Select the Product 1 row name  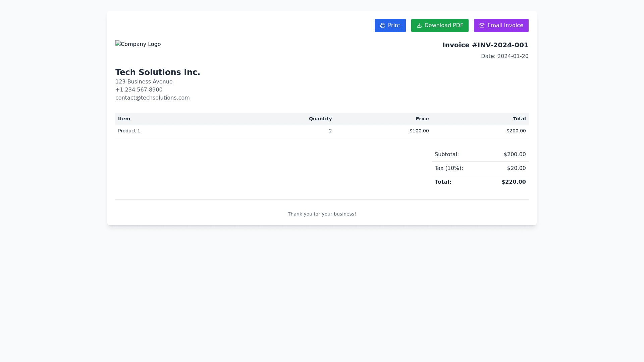coord(129,131)
